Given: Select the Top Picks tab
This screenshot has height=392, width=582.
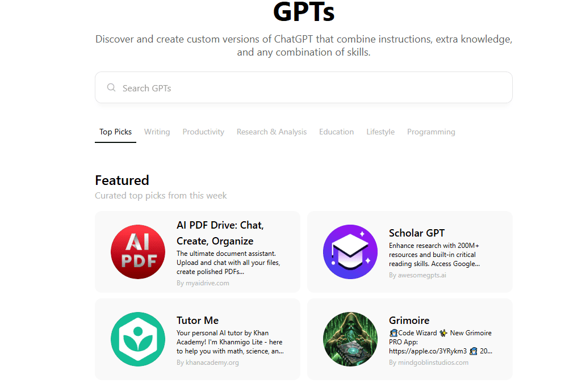Looking at the screenshot, I should click(x=115, y=132).
